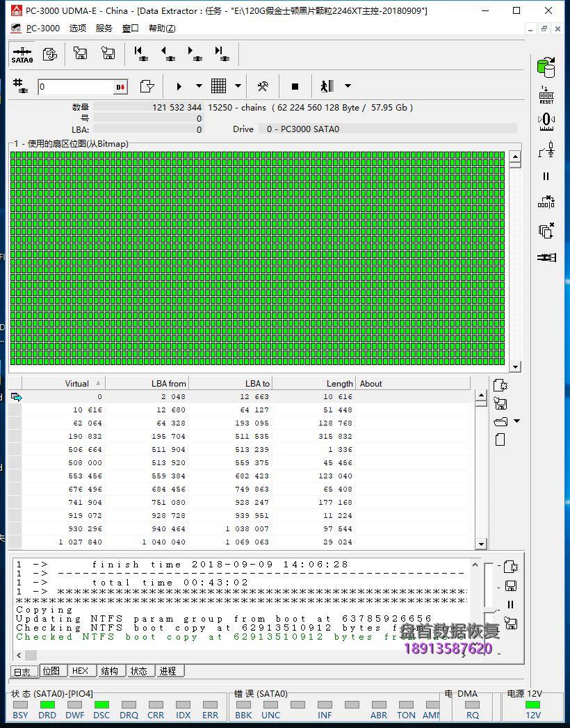
Task: Jump to first chain navigation icon
Action: pyautogui.click(x=140, y=54)
